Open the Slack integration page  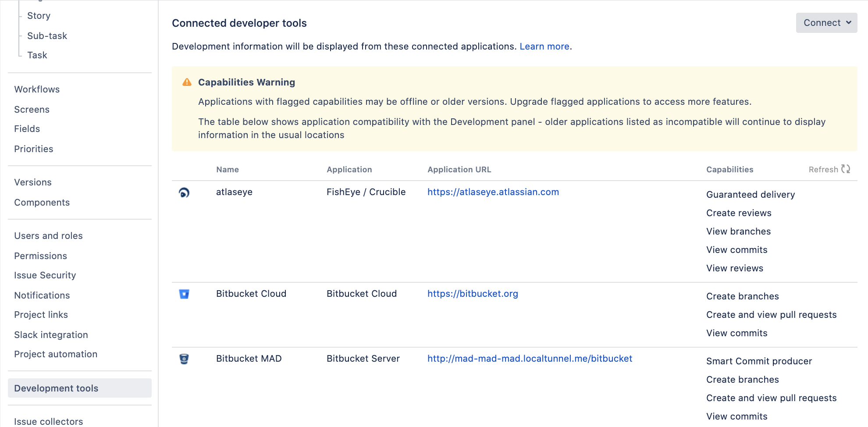point(51,335)
